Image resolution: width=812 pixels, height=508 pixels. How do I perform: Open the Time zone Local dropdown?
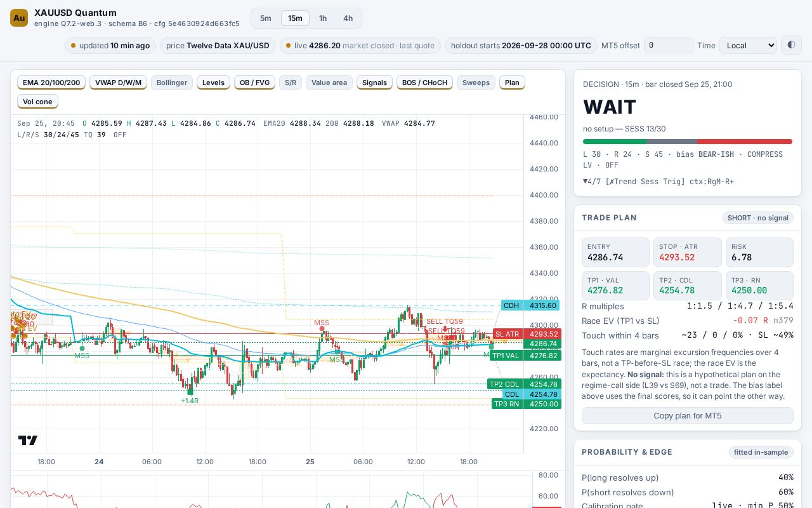(748, 45)
